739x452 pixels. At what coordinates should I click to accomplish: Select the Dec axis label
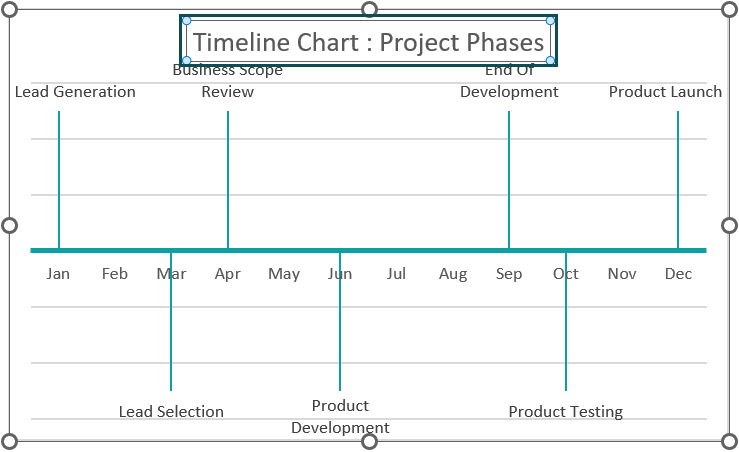[678, 274]
